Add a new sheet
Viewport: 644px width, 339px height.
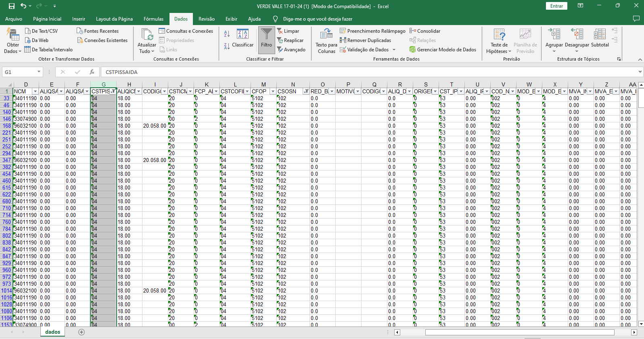(82, 332)
